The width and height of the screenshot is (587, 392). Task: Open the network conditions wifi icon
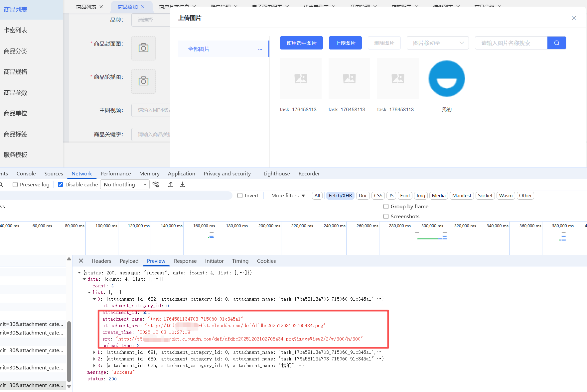tap(156, 185)
